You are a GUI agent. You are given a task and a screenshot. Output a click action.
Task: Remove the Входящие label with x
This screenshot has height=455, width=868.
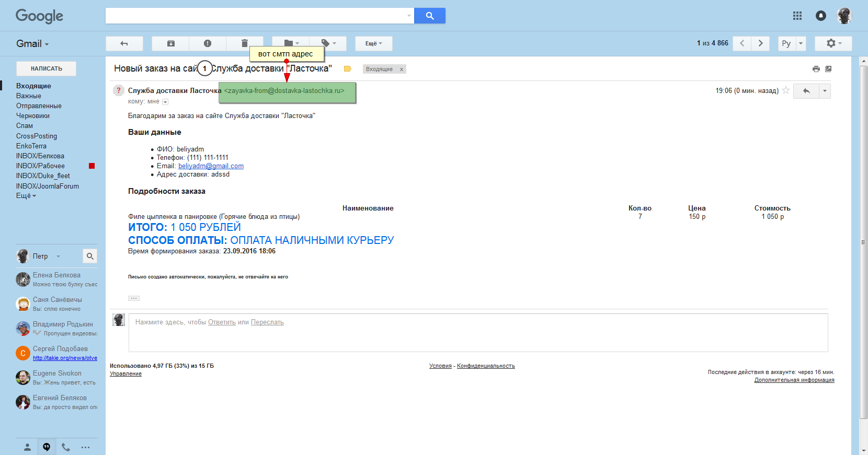pos(402,69)
